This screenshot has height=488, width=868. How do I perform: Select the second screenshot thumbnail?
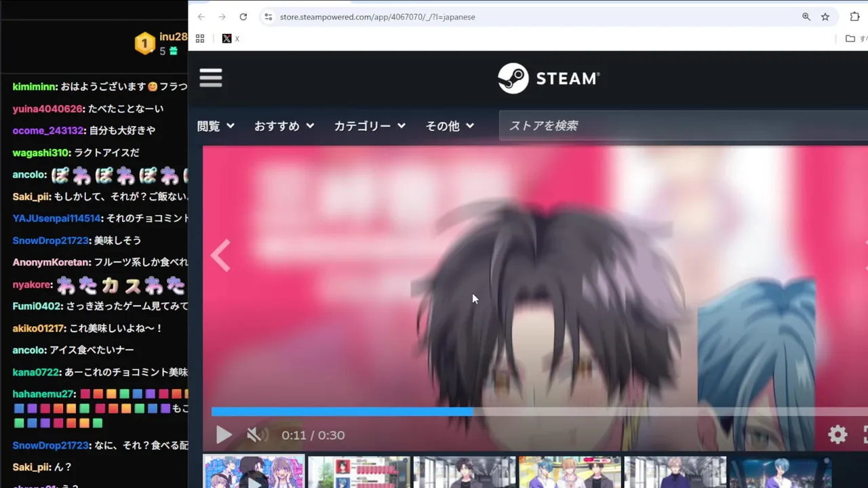coord(359,472)
